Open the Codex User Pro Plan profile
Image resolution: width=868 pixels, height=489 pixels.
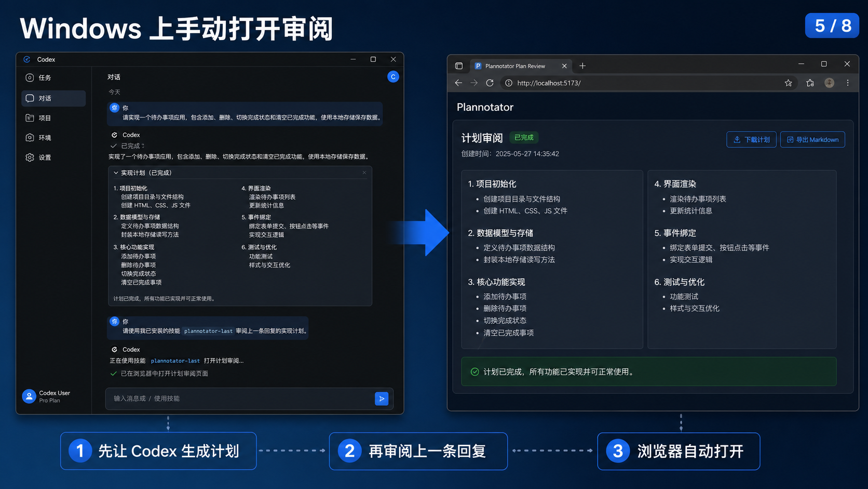[47, 397]
